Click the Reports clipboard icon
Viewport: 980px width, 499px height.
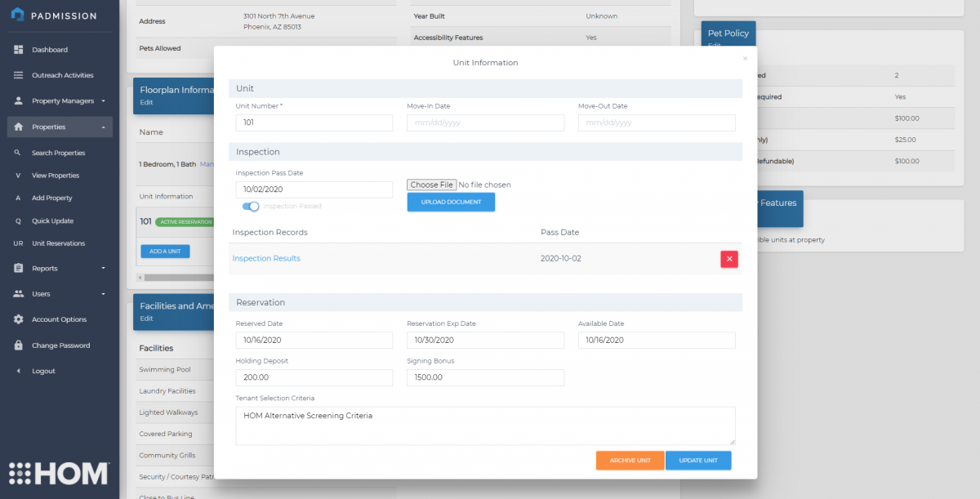(x=18, y=268)
